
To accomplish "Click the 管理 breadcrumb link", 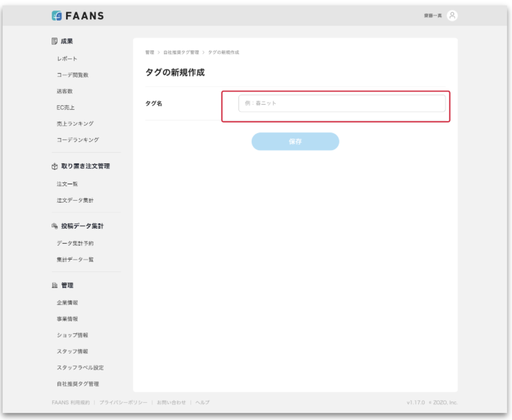I will coord(150,52).
